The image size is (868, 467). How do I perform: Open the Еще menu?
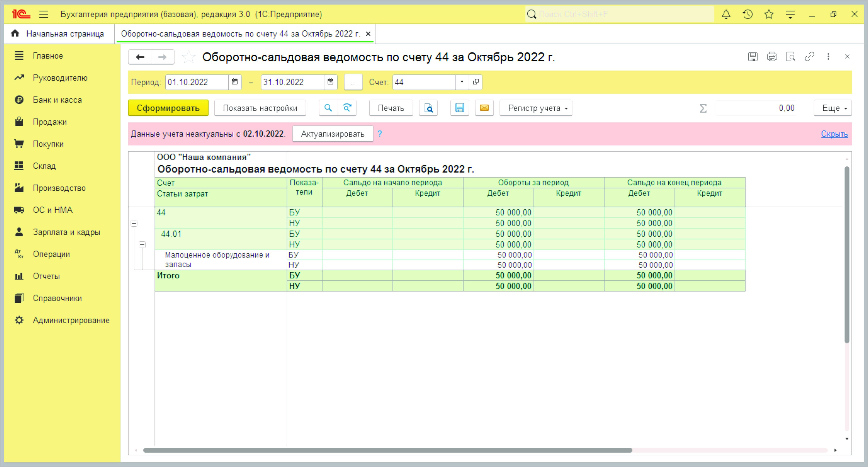pyautogui.click(x=832, y=108)
